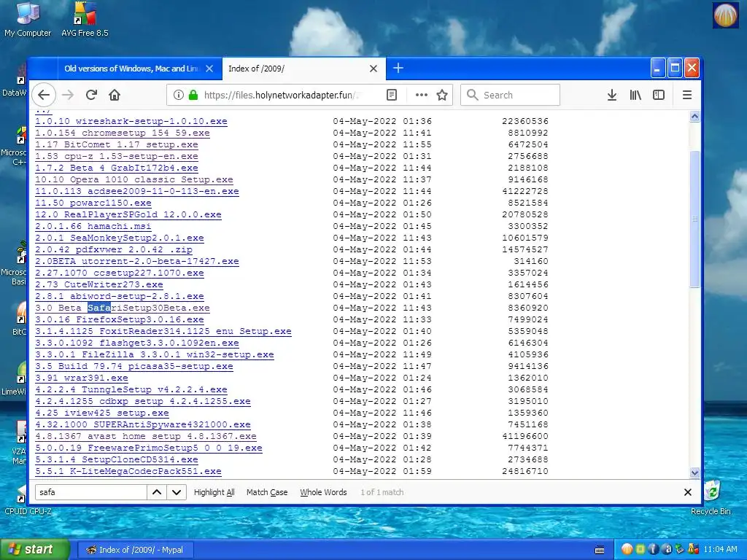Open RealPlayerSPGold_12.0.0.exe link
The width and height of the screenshot is (747, 560).
[x=128, y=215]
